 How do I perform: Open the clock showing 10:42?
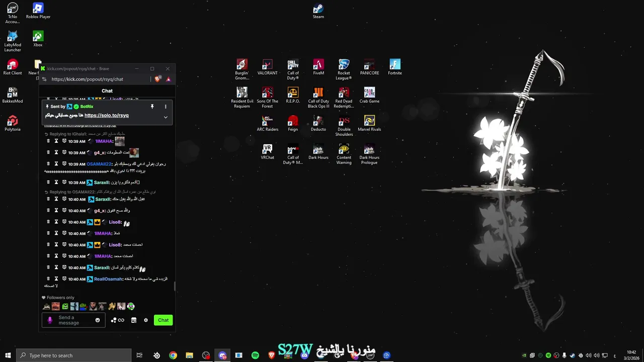coord(631,355)
